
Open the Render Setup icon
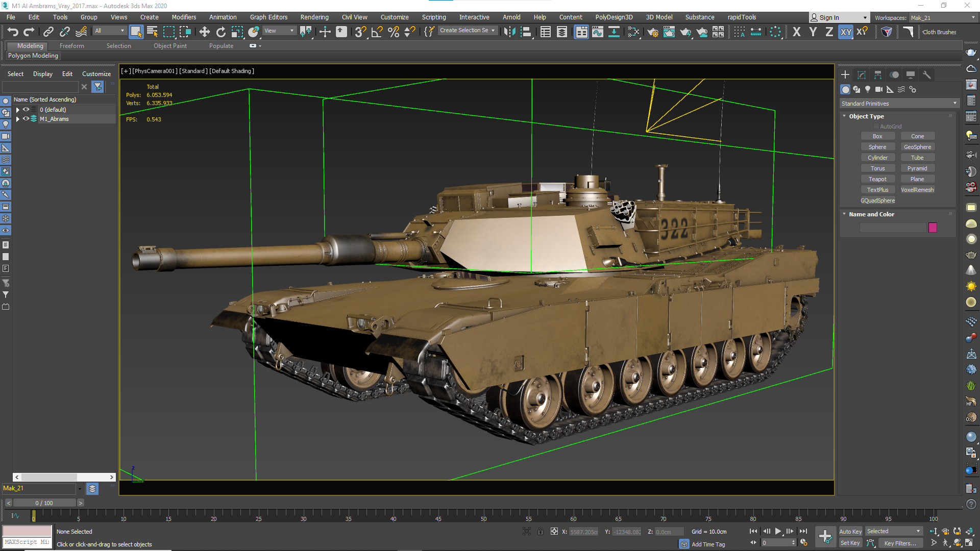point(652,32)
